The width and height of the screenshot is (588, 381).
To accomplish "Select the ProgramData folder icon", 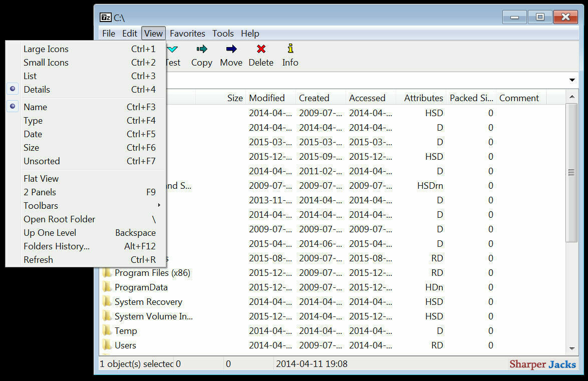I will pyautogui.click(x=107, y=287).
